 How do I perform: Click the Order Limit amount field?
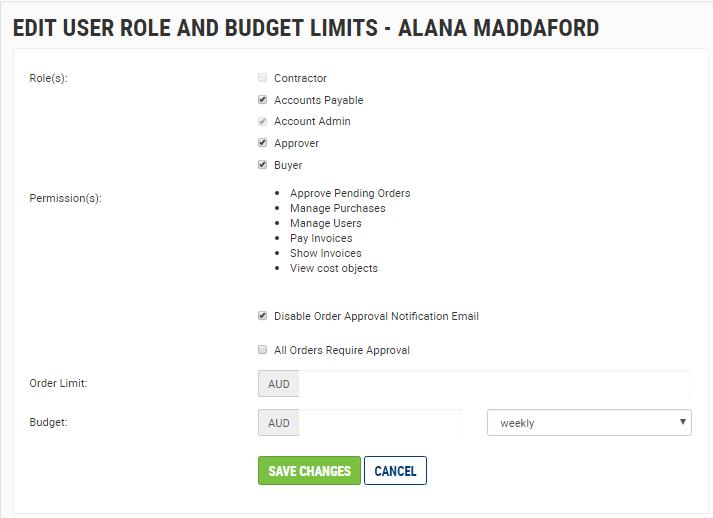[494, 384]
